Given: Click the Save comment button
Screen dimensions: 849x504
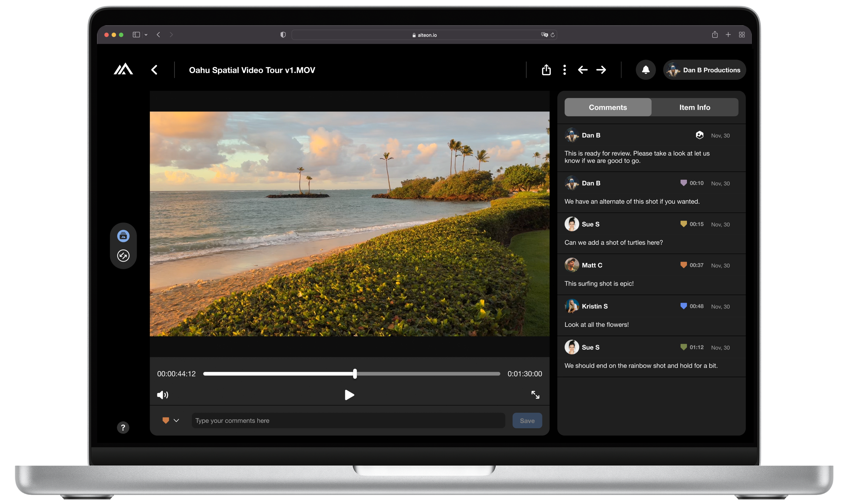Looking at the screenshot, I should (x=527, y=421).
